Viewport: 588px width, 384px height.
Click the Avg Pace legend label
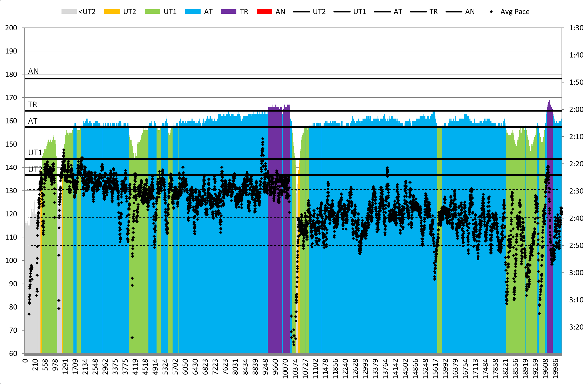[x=515, y=12]
